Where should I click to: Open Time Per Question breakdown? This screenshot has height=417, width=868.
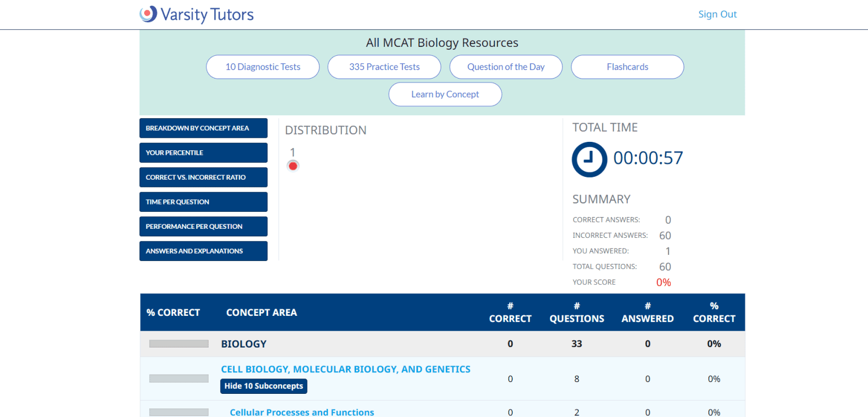coord(203,202)
